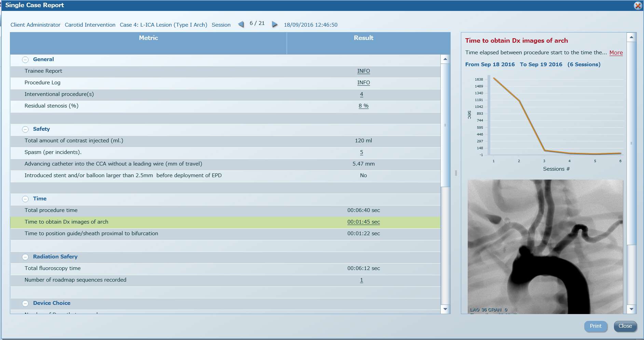The image size is (644, 340).
Task: Open the Trainee Report INFO link
Action: (363, 71)
